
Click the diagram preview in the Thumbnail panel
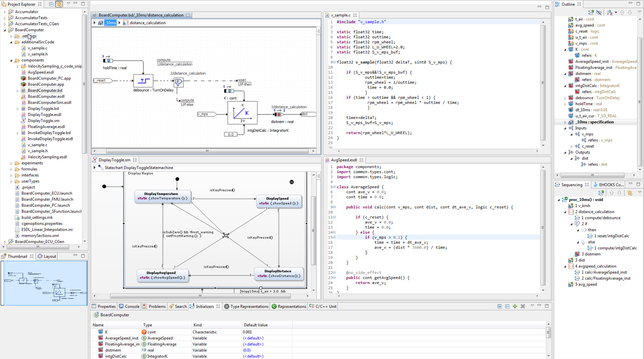(x=44, y=283)
